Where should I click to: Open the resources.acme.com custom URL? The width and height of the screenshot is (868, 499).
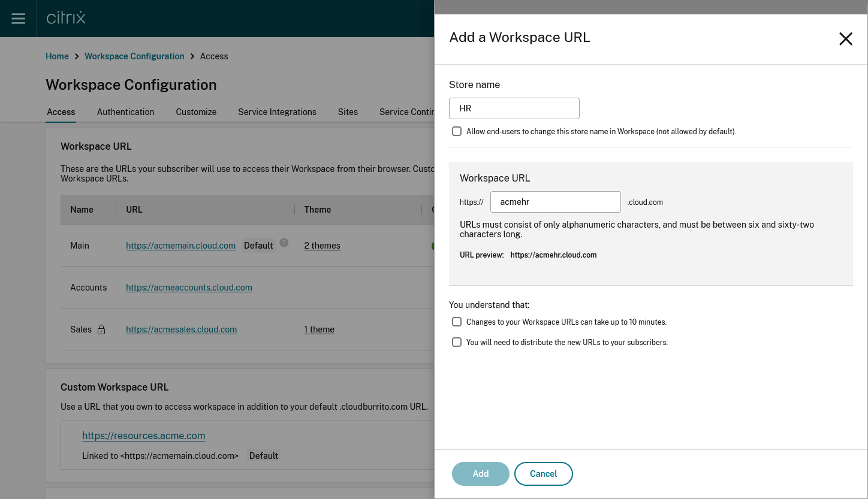(x=143, y=436)
